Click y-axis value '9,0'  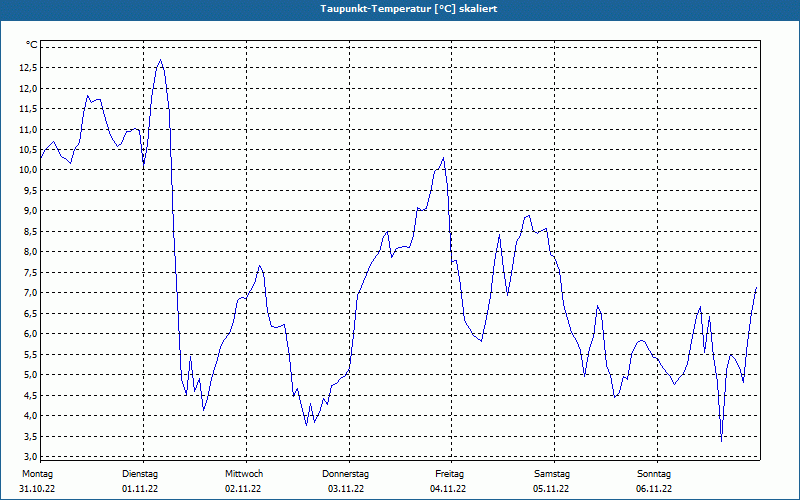[x=30, y=211]
